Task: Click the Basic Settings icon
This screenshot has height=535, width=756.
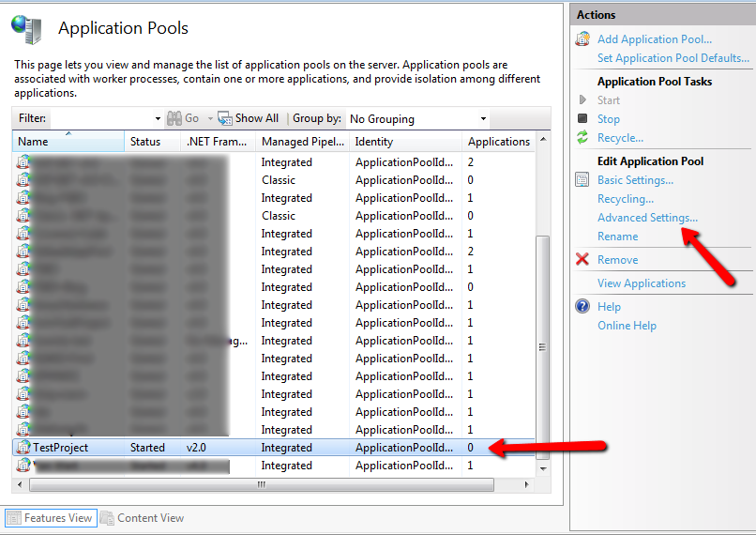Action: (x=582, y=180)
